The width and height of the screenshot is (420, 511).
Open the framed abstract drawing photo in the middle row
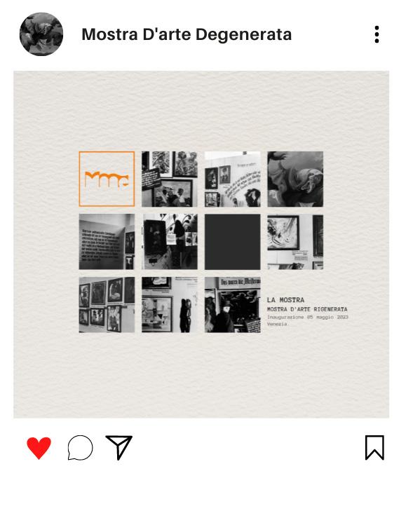pos(295,242)
